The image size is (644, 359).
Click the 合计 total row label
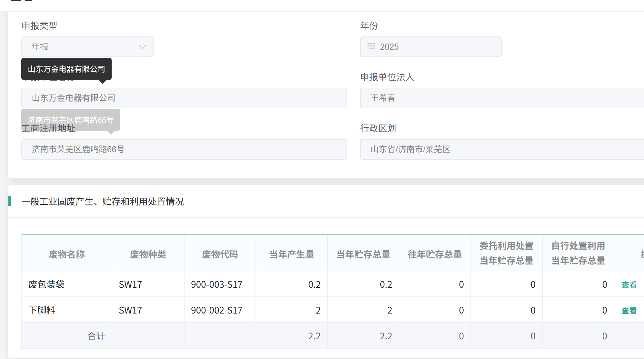coord(96,336)
